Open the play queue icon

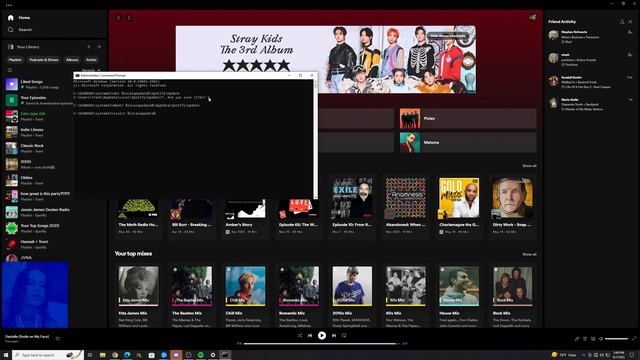pyautogui.click(x=585, y=339)
